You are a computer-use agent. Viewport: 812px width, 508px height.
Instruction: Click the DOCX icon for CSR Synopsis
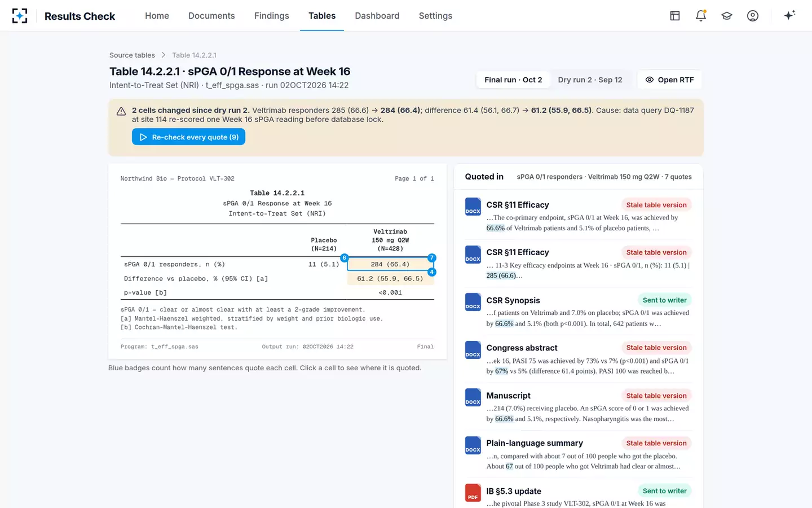pos(473,302)
